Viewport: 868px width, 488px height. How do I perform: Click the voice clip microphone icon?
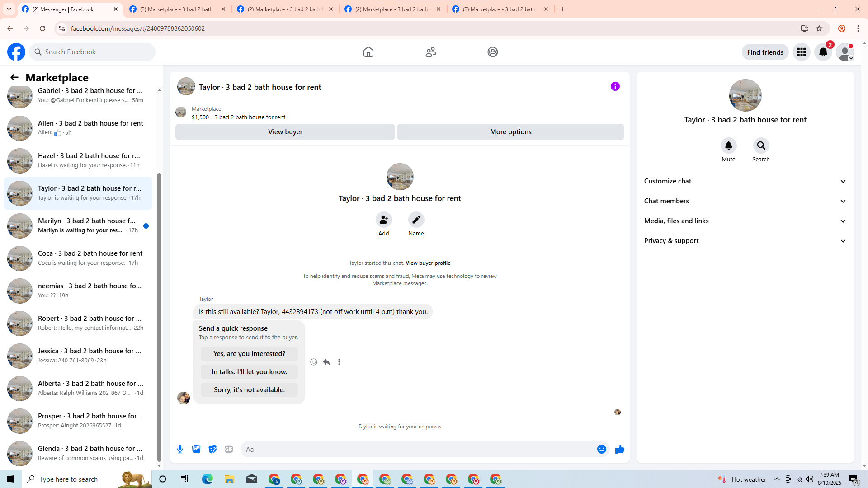tap(180, 449)
